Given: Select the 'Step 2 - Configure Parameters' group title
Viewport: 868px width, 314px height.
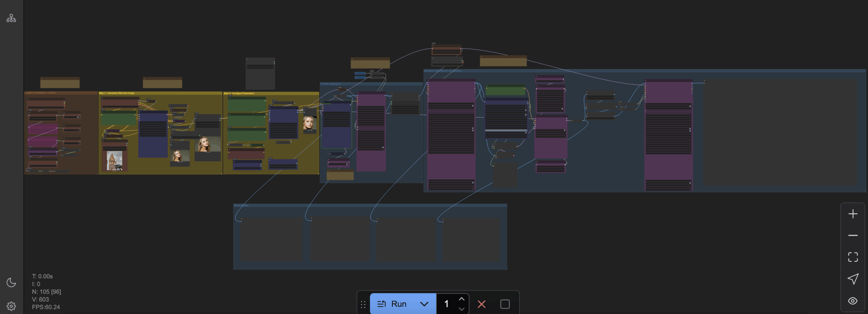Looking at the screenshot, I should (239, 93).
